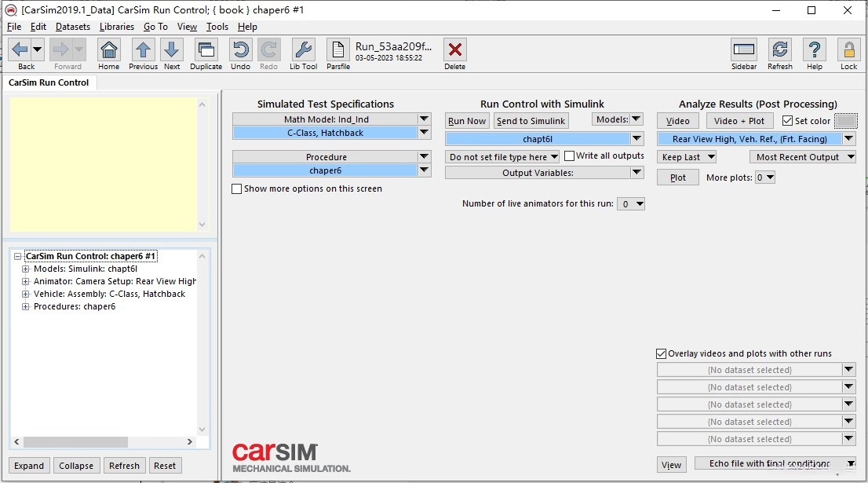Click the Collapse tree button

(x=76, y=466)
